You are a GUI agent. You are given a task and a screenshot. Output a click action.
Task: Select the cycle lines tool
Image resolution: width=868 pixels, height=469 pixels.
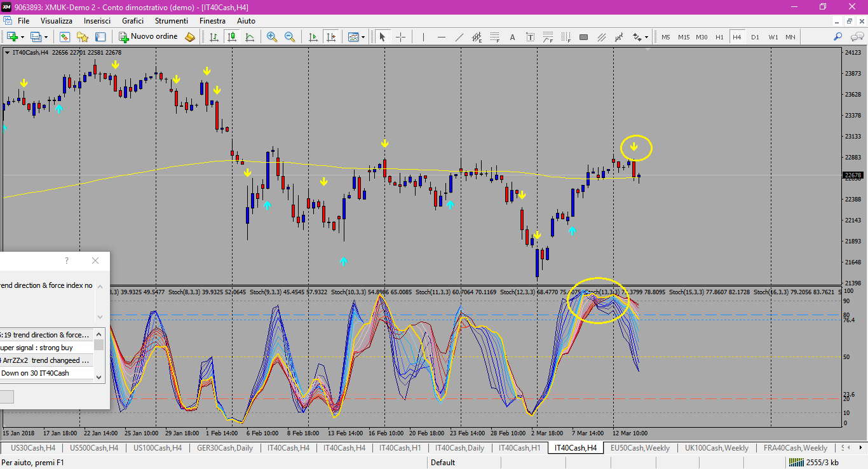pyautogui.click(x=619, y=37)
